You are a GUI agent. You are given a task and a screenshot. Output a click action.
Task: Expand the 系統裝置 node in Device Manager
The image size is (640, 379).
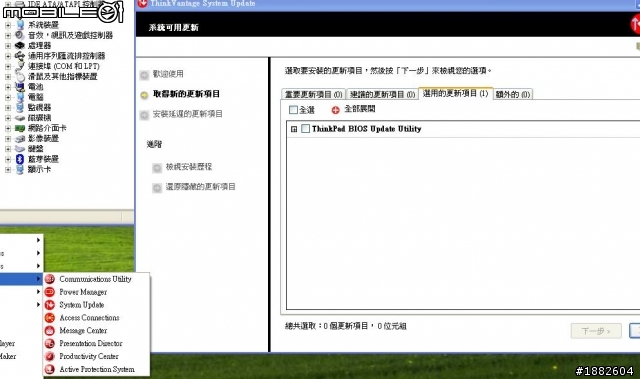[8, 25]
